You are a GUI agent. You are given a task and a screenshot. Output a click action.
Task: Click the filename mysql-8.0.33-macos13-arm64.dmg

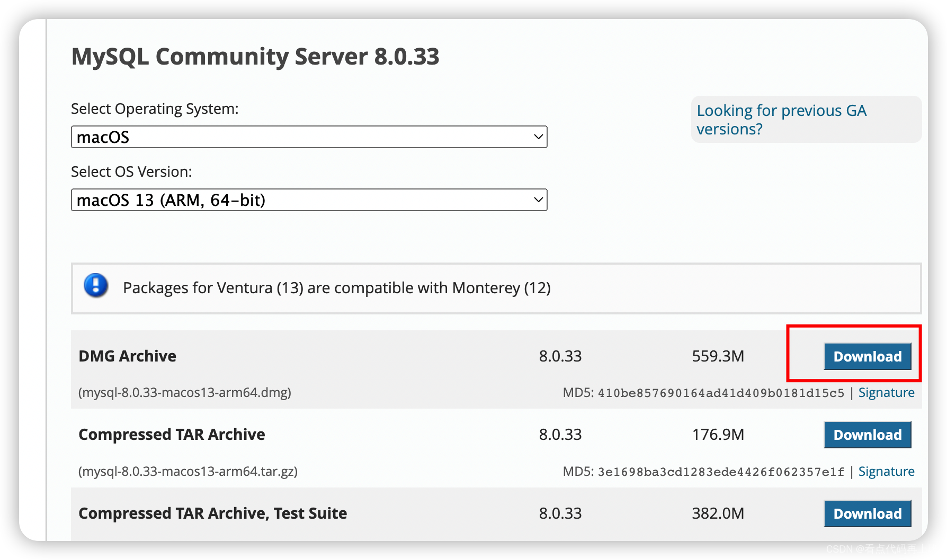[x=184, y=393]
